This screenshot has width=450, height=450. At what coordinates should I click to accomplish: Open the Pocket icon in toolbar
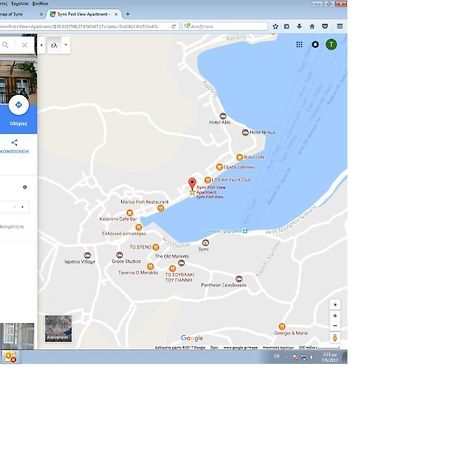tap(325, 26)
